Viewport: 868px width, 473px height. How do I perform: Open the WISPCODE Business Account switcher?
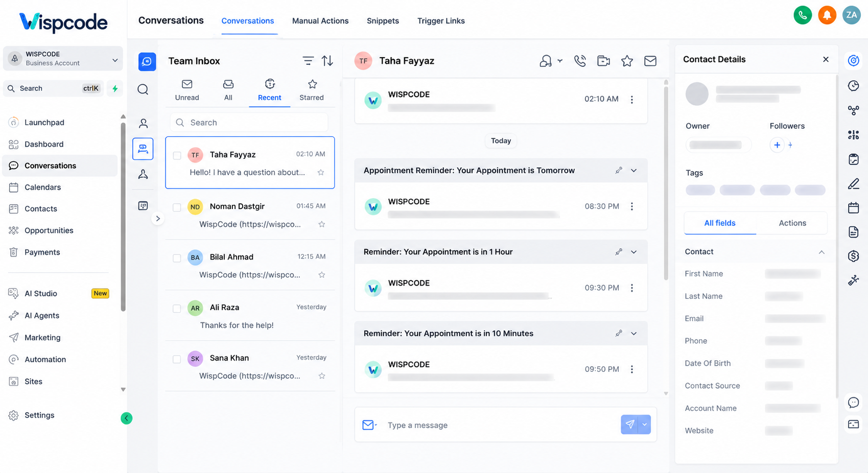tap(63, 59)
